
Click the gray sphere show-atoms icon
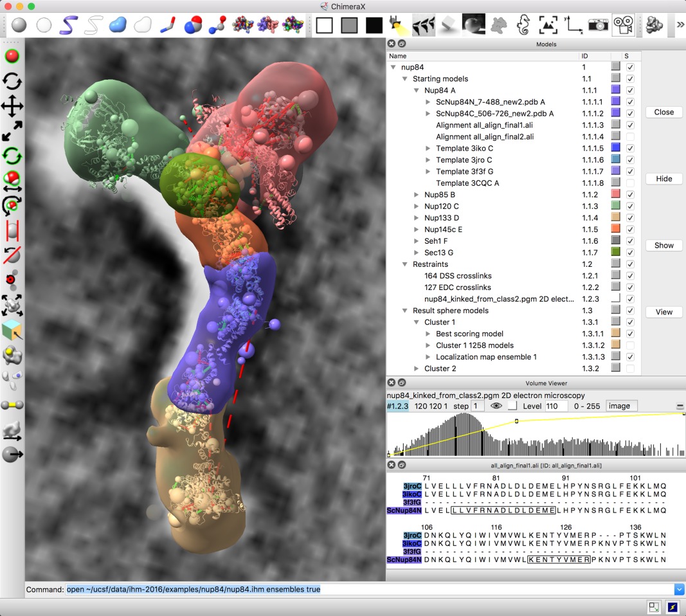click(19, 25)
